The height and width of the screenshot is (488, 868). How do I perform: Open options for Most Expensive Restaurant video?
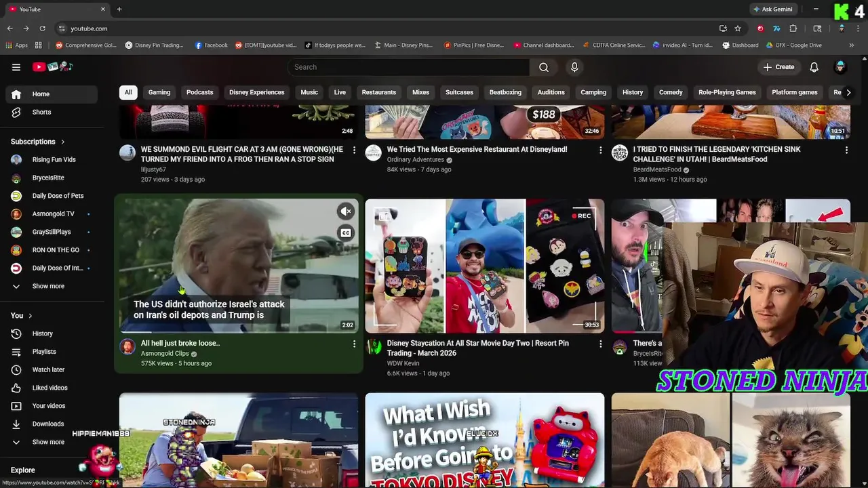(x=600, y=150)
